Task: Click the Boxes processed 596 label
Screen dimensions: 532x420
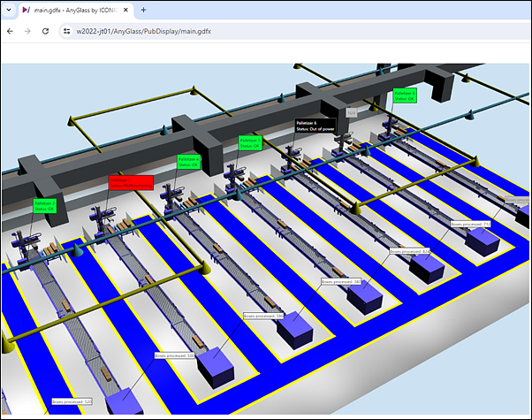Action: [x=263, y=316]
